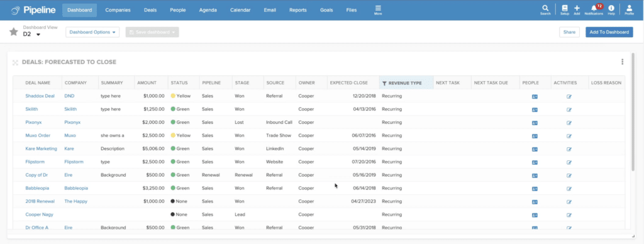Viewport: 644px width, 244px height.
Task: Open the Agenda tab
Action: [x=208, y=10]
